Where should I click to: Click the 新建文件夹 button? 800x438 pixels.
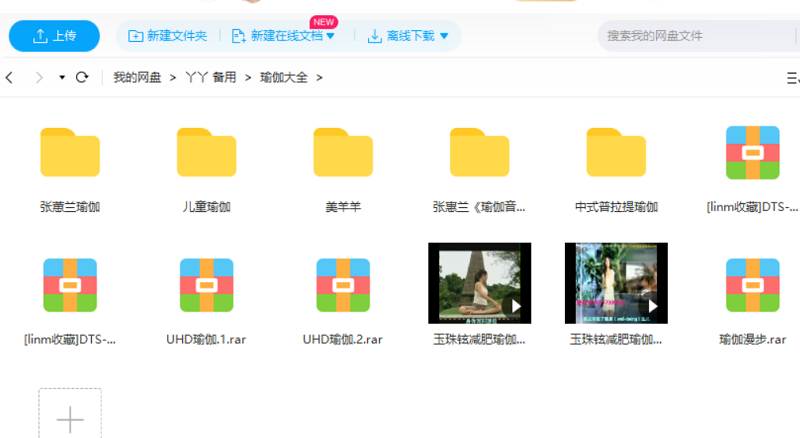click(x=167, y=36)
